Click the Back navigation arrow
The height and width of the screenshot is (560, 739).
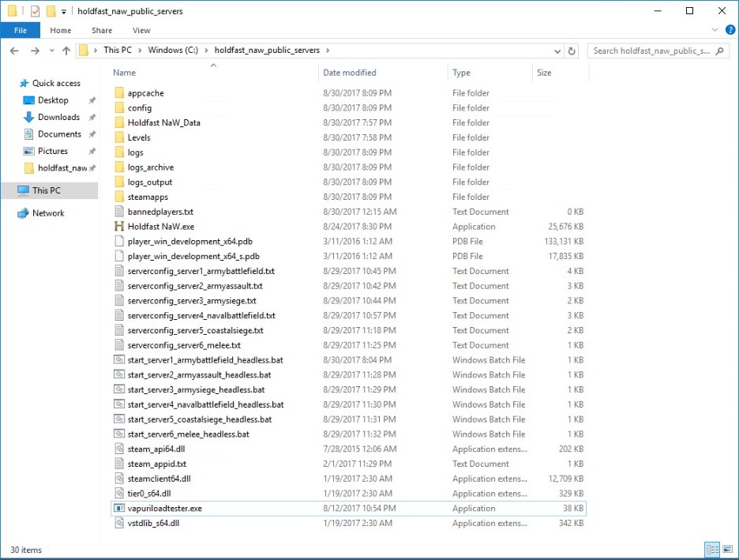[14, 51]
